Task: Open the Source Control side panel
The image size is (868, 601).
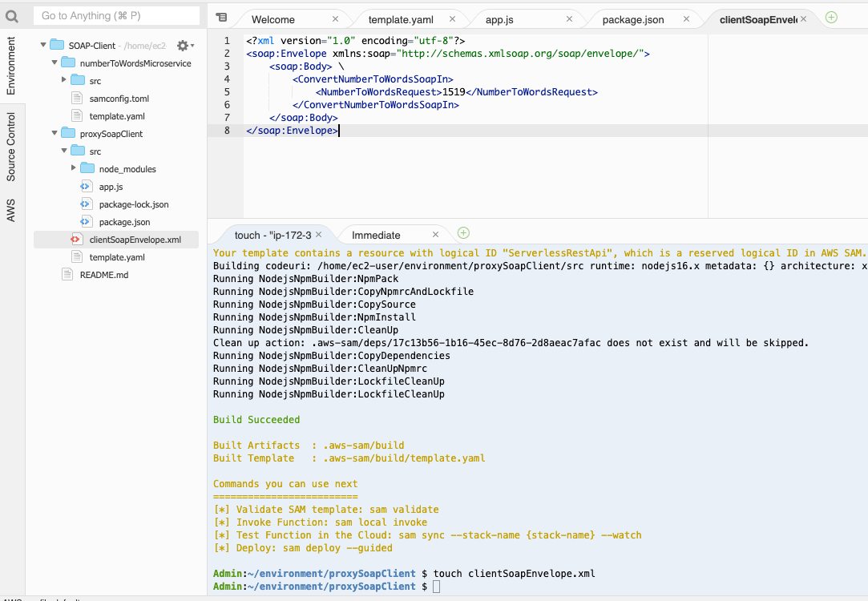Action: coord(11,147)
